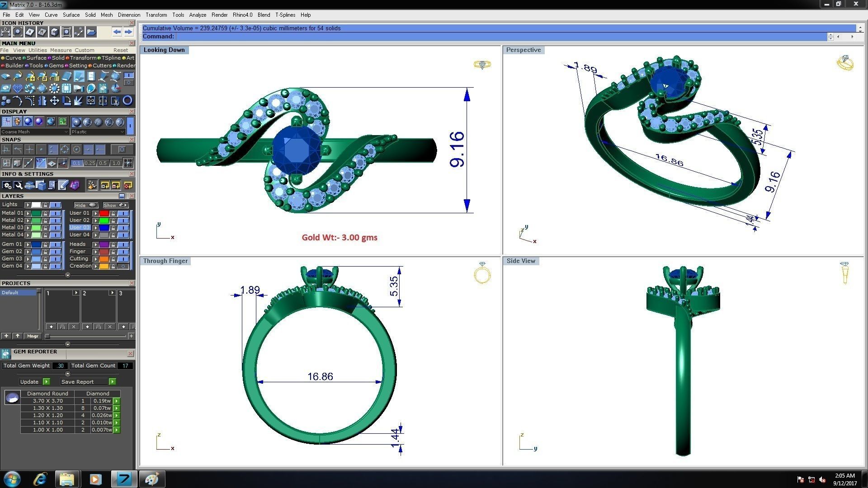868x488 pixels.
Task: Open the Plastic material dropdown
Action: (x=98, y=131)
